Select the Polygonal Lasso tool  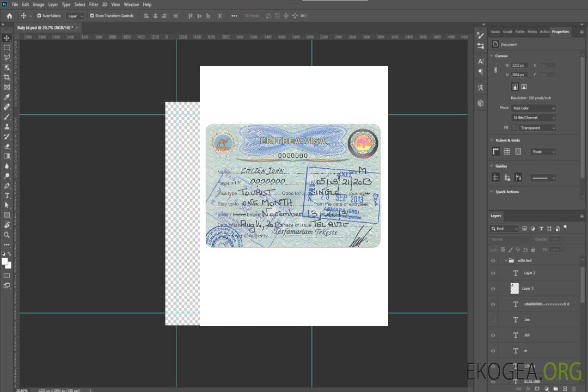[7, 57]
